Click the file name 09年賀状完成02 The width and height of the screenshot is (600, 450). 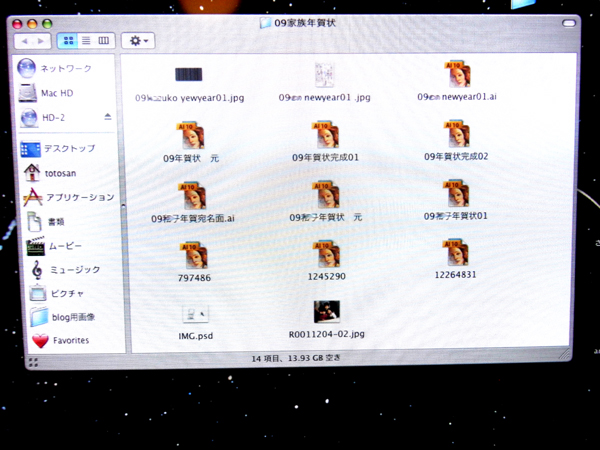click(456, 156)
